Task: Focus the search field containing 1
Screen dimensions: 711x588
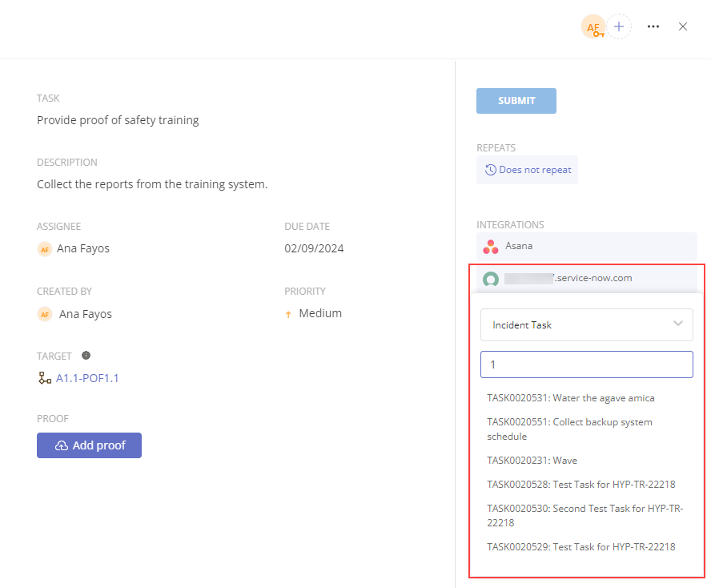Action: [x=586, y=364]
